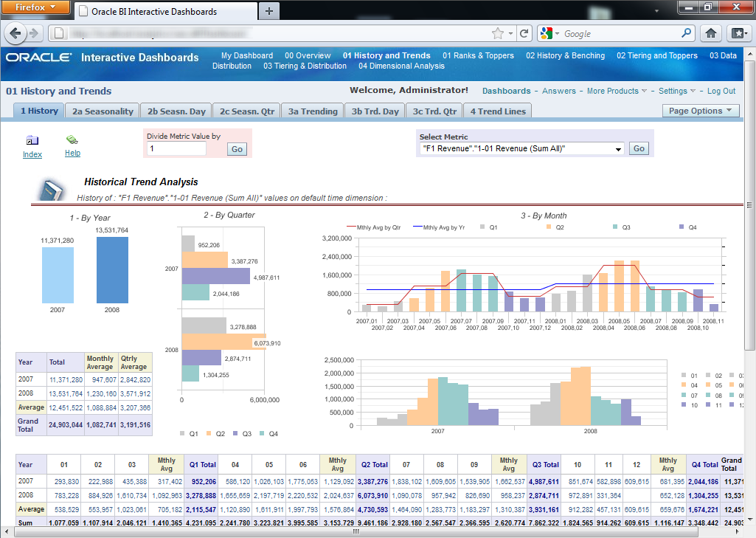
Task: Expand the Select Metric dropdown
Action: coord(618,149)
